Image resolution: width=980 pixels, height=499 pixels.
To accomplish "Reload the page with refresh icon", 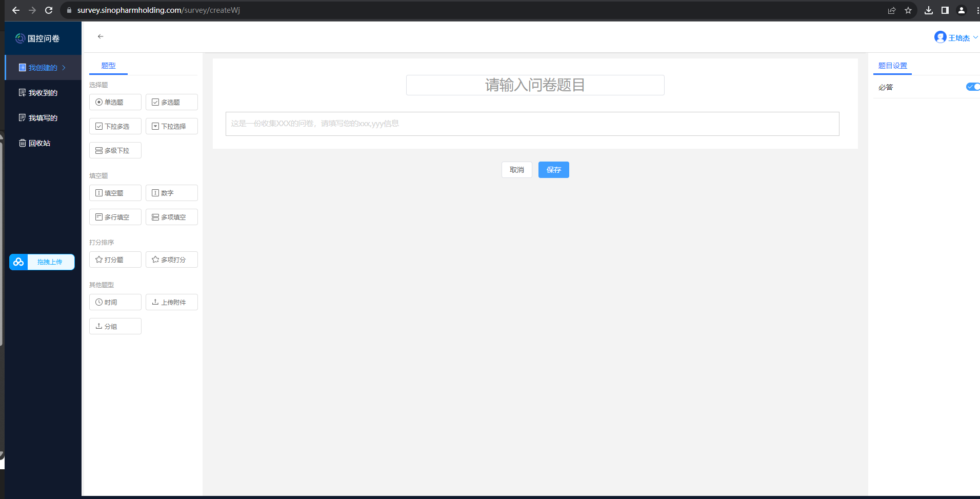I will click(x=49, y=10).
